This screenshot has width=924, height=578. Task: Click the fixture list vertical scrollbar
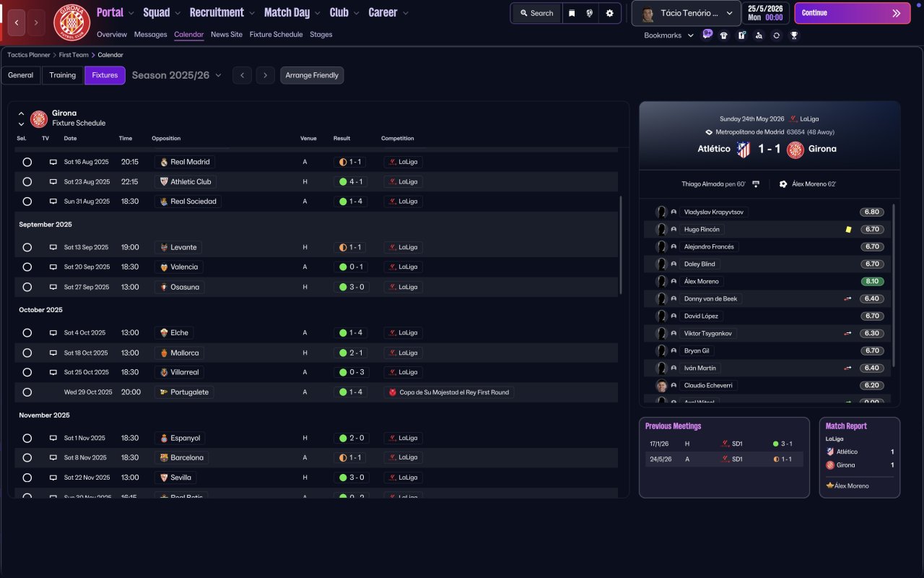pyautogui.click(x=621, y=244)
